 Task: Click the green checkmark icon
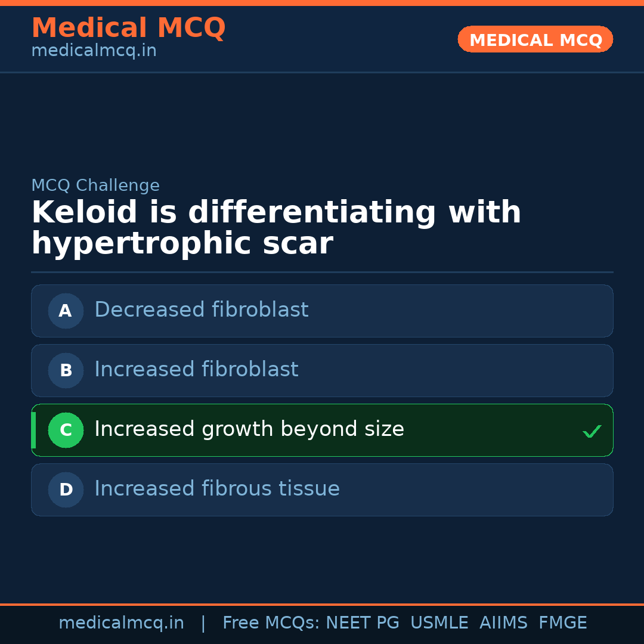pos(592,431)
